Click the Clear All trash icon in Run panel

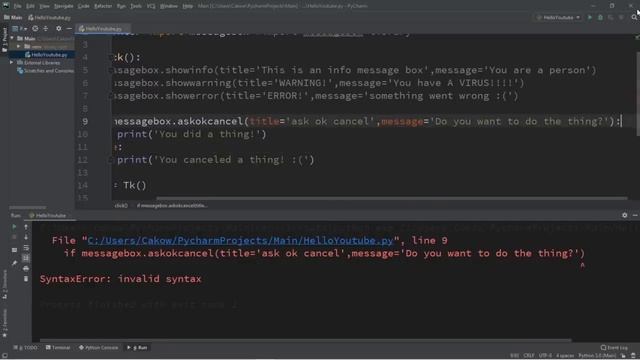[26, 279]
